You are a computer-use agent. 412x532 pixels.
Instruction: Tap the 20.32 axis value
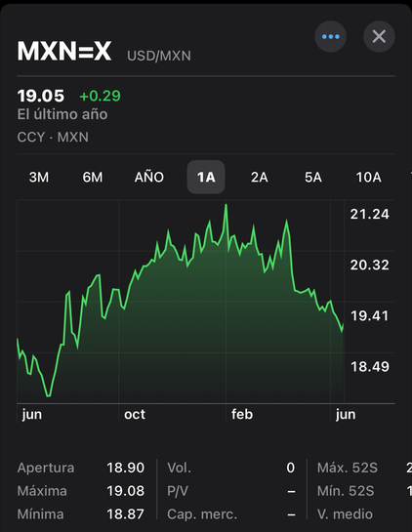point(370,265)
